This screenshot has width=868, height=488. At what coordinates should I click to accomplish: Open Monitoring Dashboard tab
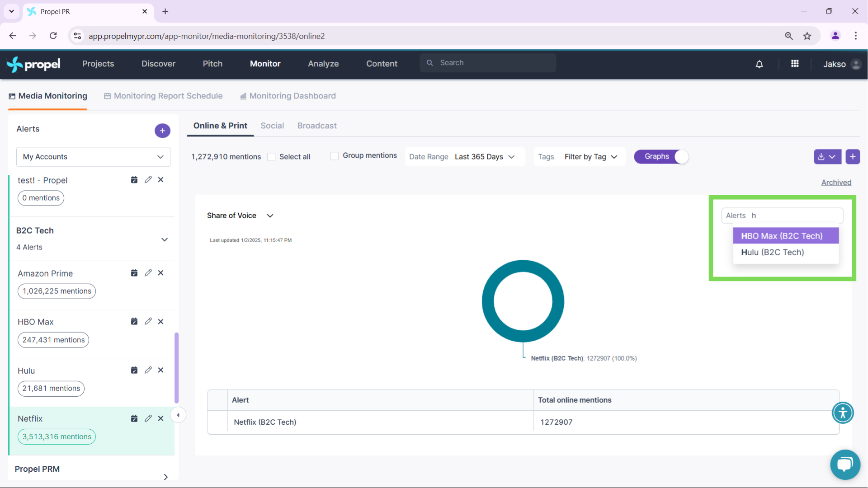point(288,96)
